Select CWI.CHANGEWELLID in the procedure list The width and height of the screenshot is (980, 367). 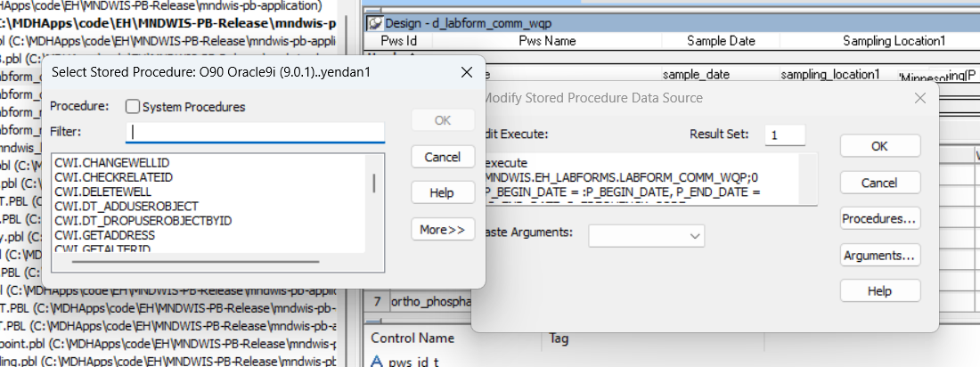pos(112,163)
